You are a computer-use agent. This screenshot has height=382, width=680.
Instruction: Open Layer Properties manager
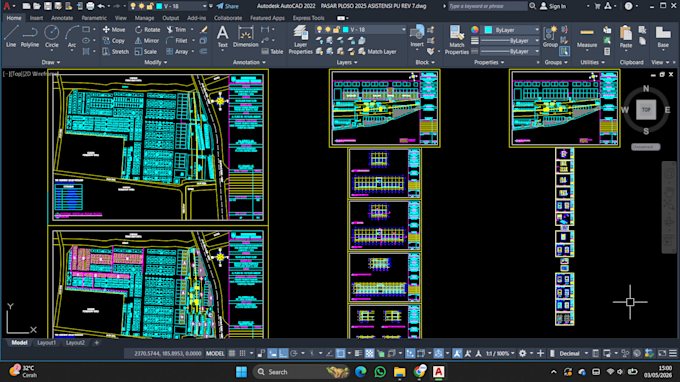point(301,40)
